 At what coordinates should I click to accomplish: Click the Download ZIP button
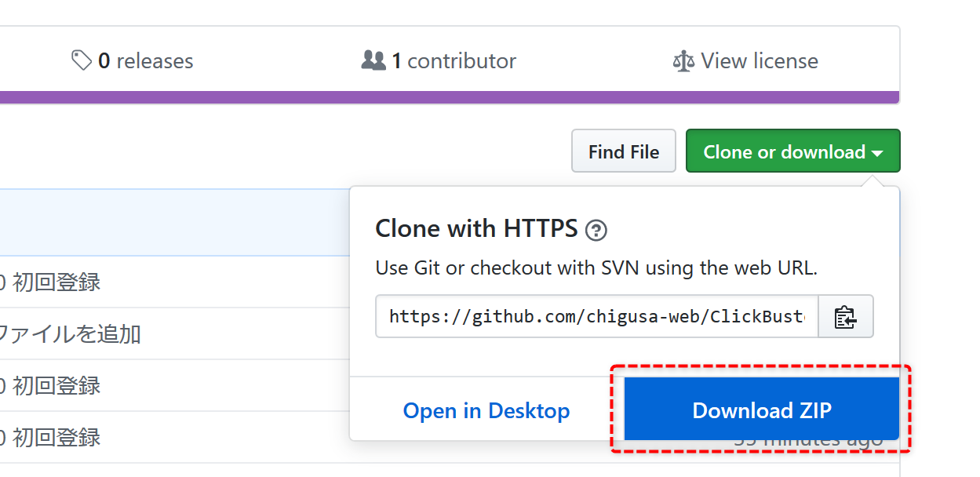(x=761, y=410)
